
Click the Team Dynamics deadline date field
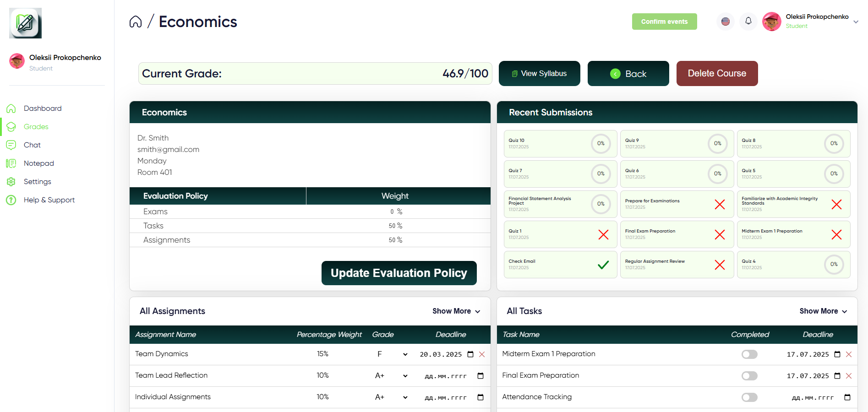(x=441, y=354)
